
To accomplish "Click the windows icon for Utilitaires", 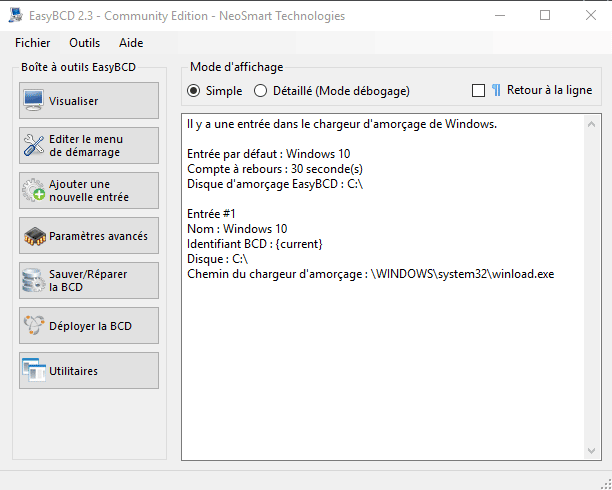I will click(x=34, y=370).
